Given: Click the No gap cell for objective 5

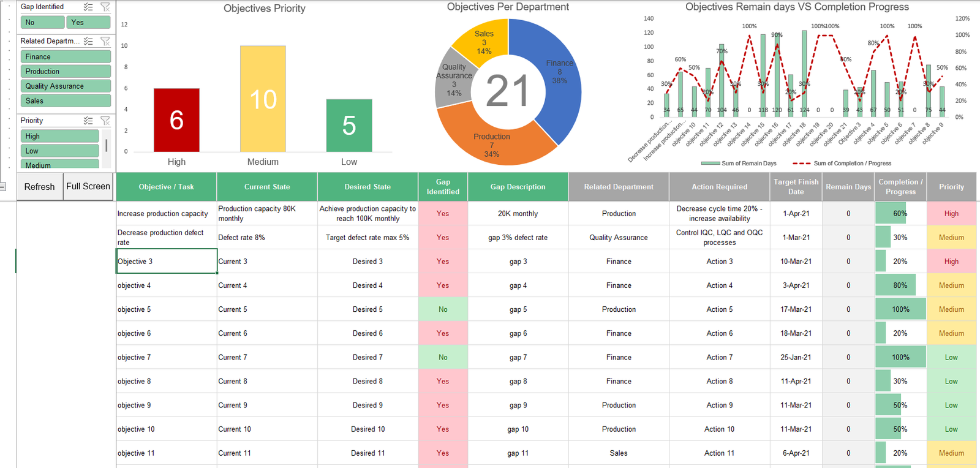Looking at the screenshot, I should point(443,309).
